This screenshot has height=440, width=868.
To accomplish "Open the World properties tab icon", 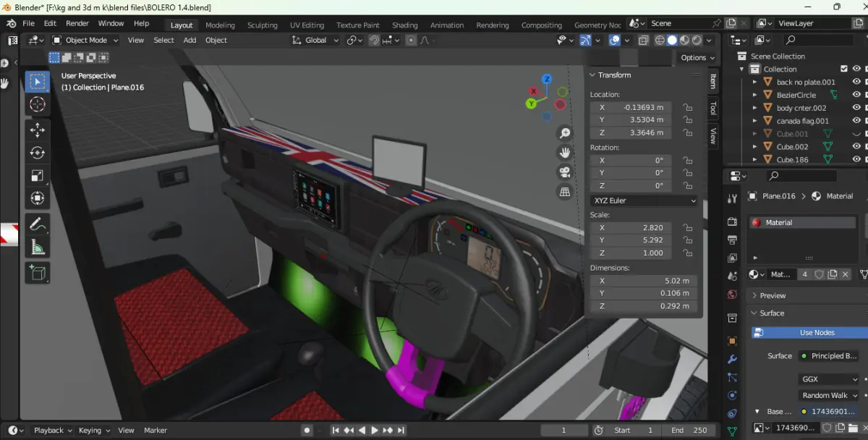I will (732, 295).
